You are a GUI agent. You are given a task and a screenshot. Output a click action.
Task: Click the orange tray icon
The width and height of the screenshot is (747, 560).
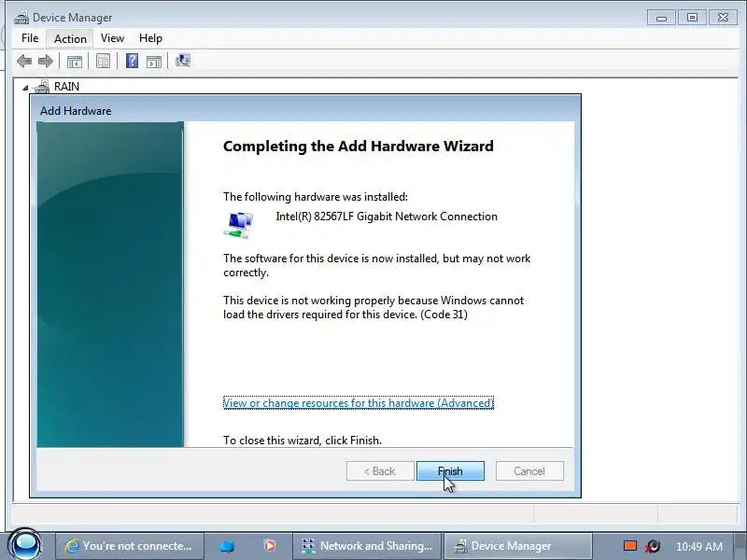[x=630, y=546]
